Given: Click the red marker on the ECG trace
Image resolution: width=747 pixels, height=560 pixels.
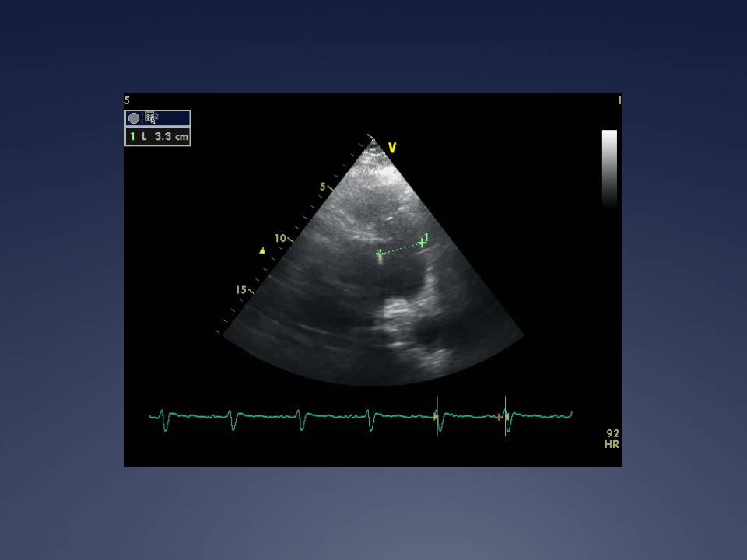Looking at the screenshot, I should [x=499, y=417].
